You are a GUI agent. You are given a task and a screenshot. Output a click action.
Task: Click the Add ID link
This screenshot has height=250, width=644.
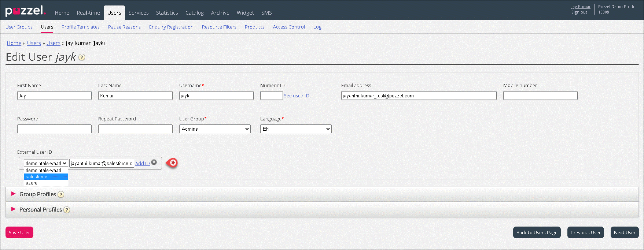[142, 164]
